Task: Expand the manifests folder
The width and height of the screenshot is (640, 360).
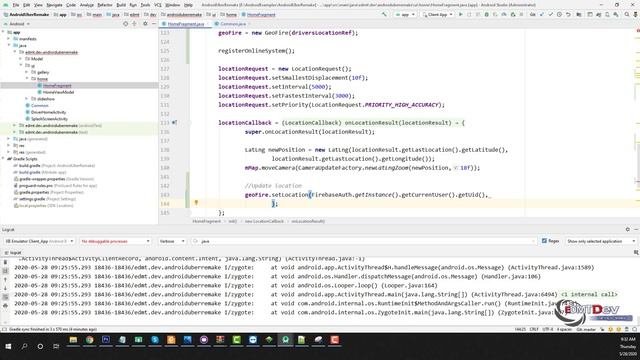Action: [x=9, y=39]
